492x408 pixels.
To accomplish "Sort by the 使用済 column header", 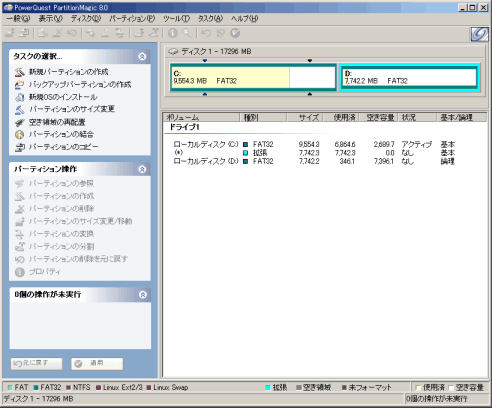I will pos(342,117).
